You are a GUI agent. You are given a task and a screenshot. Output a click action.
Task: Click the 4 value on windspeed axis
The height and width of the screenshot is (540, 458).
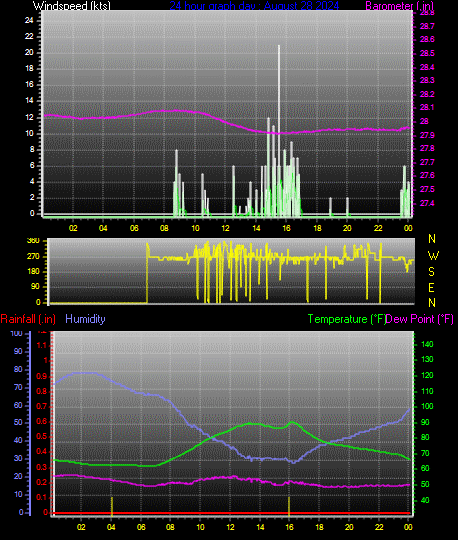point(32,181)
